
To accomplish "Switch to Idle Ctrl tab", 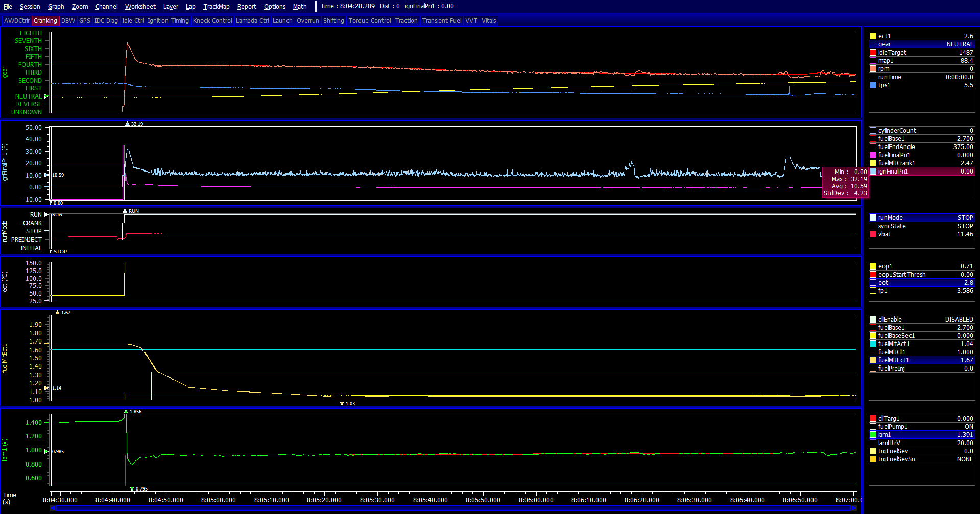I will coord(133,21).
